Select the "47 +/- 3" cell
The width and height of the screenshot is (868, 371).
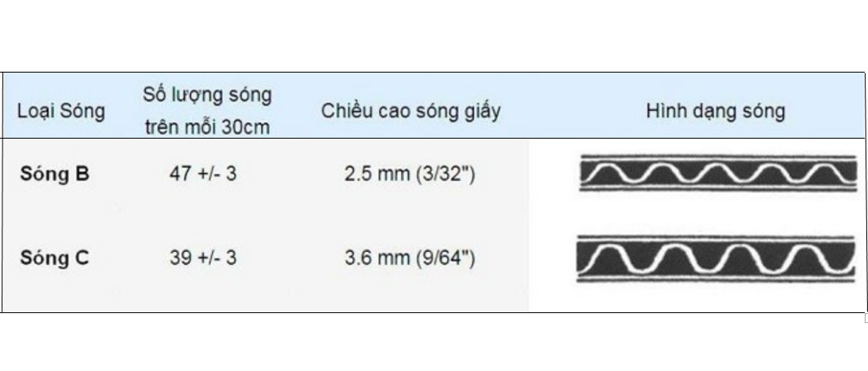pyautogui.click(x=207, y=174)
